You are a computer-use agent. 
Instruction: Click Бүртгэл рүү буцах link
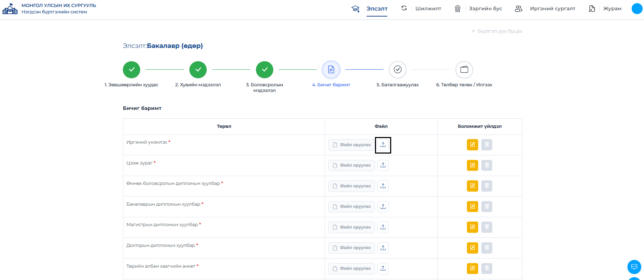(x=497, y=31)
